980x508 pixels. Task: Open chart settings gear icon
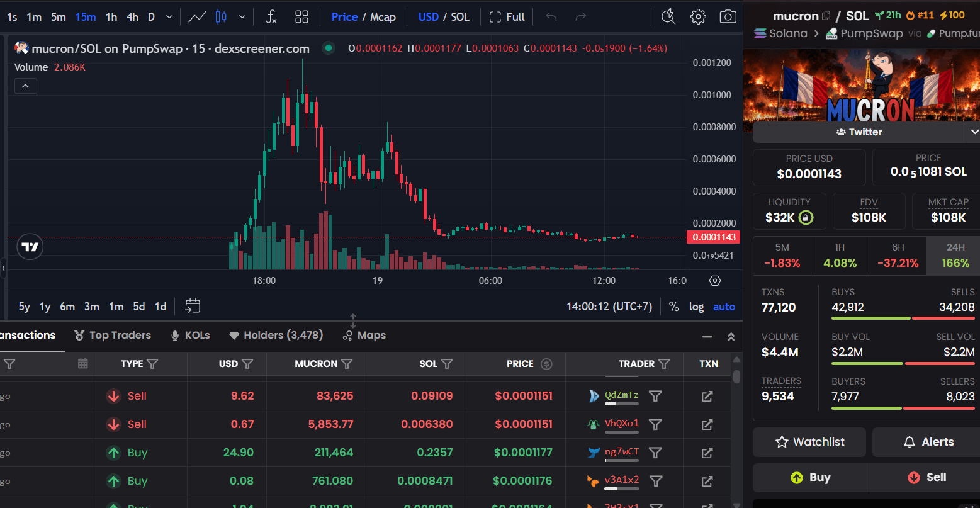click(x=698, y=17)
